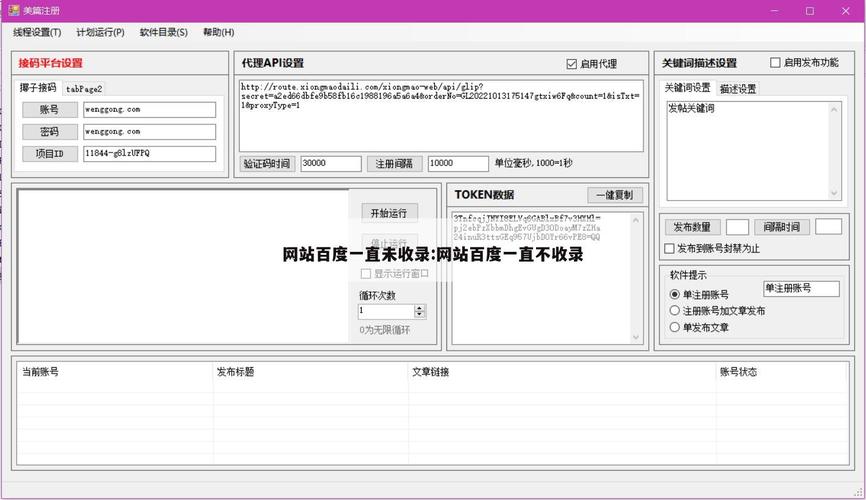Click TOKEN数据 scrollbar down arrow
Image resolution: width=866 pixels, height=500 pixels.
coord(636,337)
